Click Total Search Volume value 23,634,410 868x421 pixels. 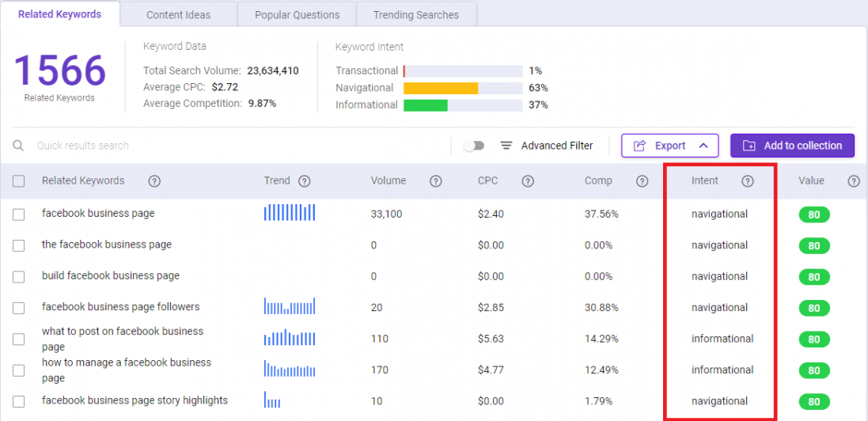(273, 71)
